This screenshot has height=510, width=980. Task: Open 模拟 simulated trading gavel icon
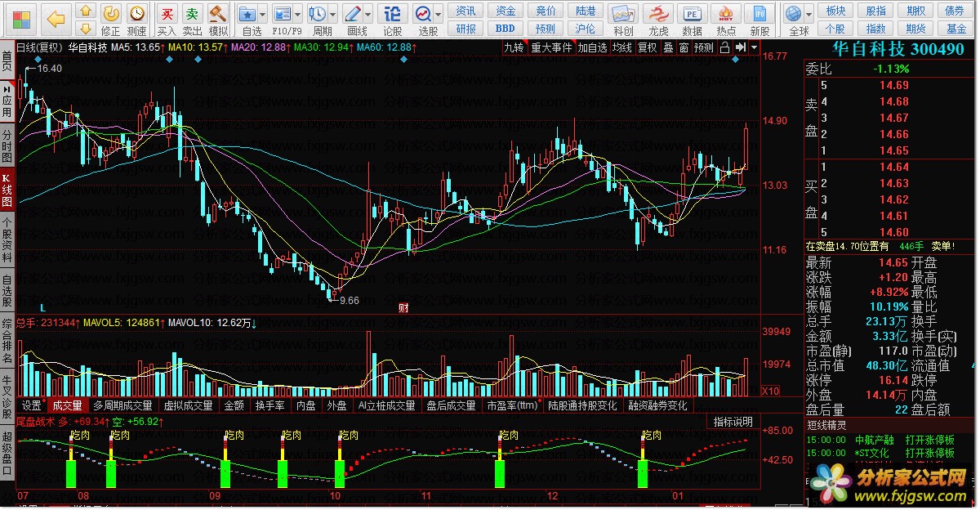pos(218,20)
